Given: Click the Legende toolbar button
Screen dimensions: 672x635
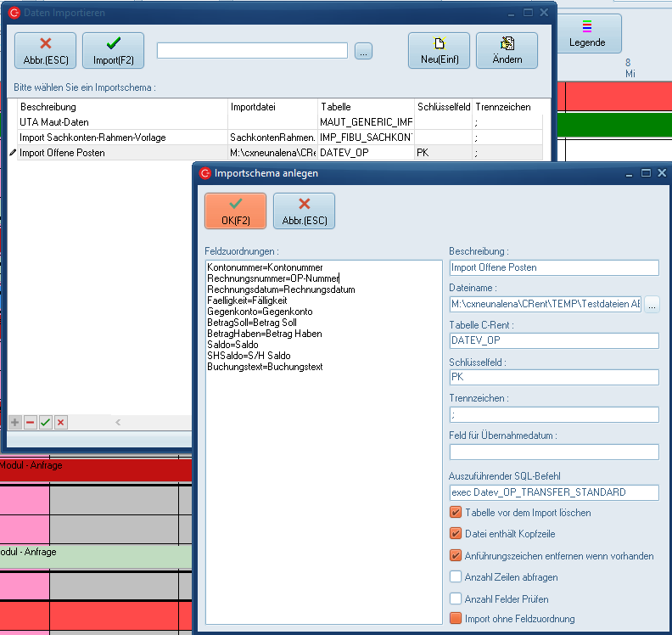Looking at the screenshot, I should pyautogui.click(x=588, y=34).
